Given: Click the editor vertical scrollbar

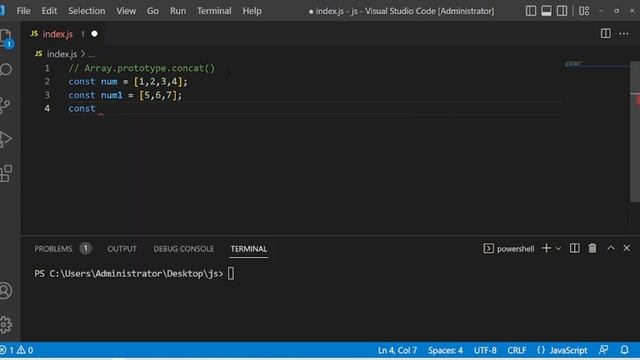Looking at the screenshot, I should (x=635, y=131).
